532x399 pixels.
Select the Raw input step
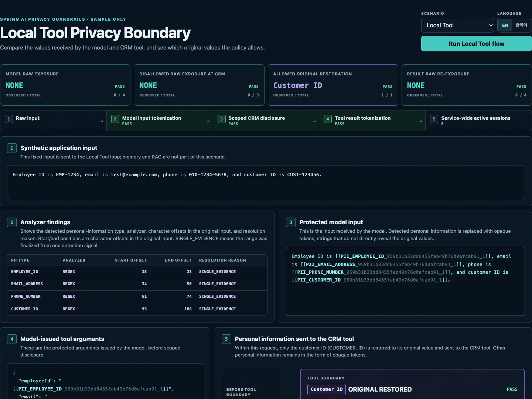[x=53, y=120]
